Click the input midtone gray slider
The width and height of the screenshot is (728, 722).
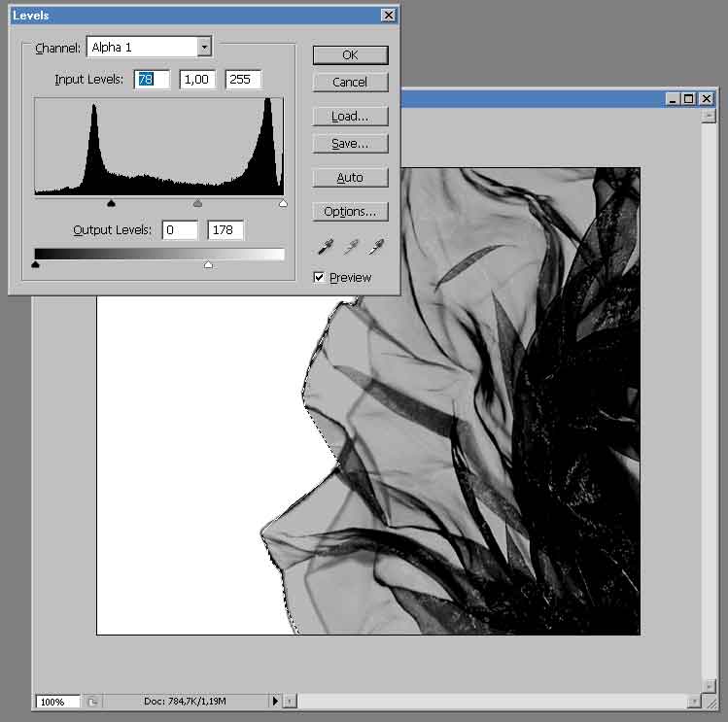click(197, 203)
